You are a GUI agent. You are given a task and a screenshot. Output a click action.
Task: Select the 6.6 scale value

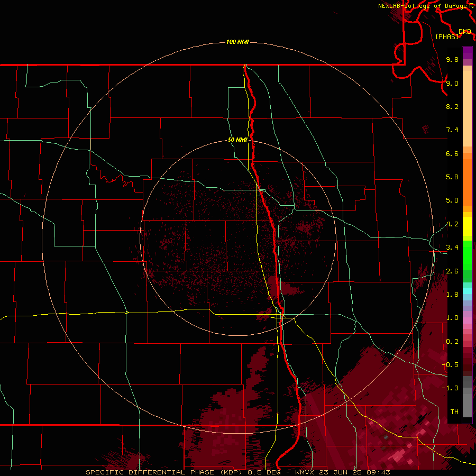pyautogui.click(x=452, y=153)
